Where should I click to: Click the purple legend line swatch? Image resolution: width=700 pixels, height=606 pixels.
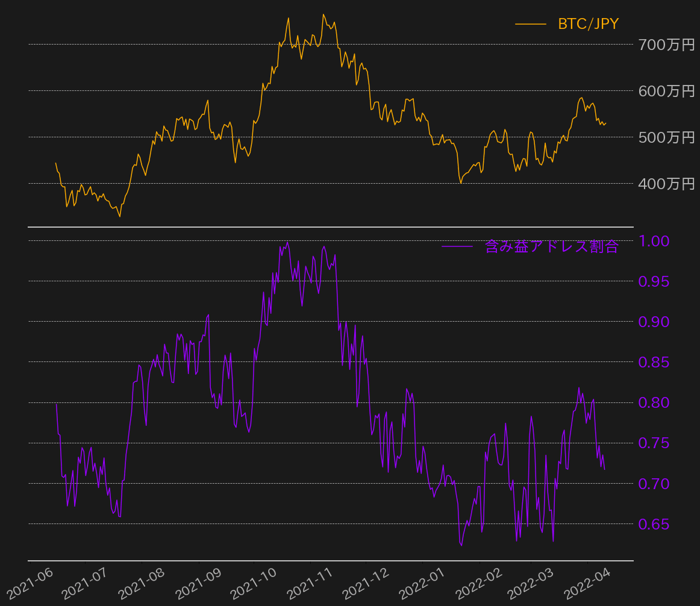tap(457, 246)
